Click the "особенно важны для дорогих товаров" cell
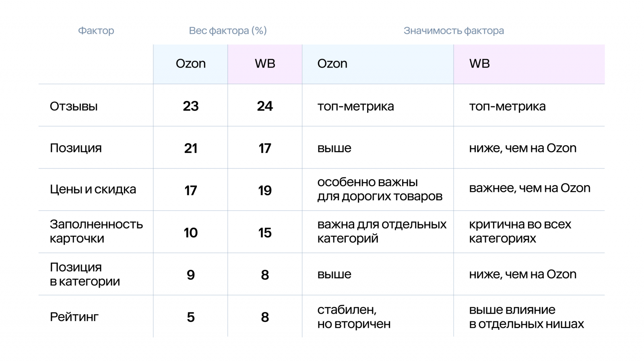Image resolution: width=644 pixels, height=362 pixels. pos(380,189)
